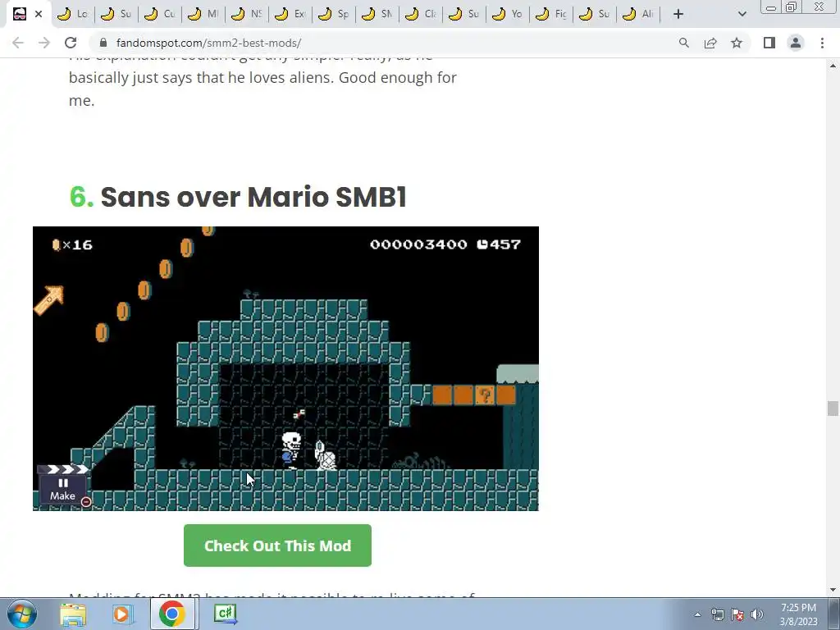Viewport: 840px width, 630px height.
Task: Toggle the browser side panel
Action: (769, 43)
